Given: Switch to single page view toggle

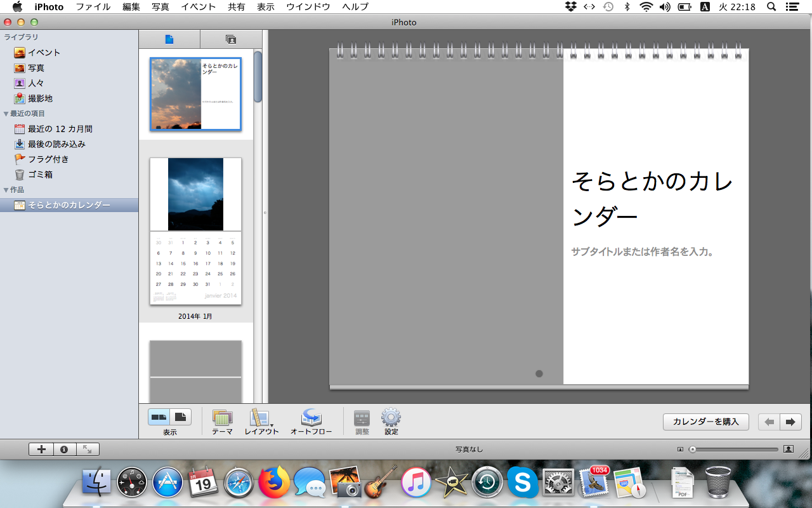Looking at the screenshot, I should [180, 417].
